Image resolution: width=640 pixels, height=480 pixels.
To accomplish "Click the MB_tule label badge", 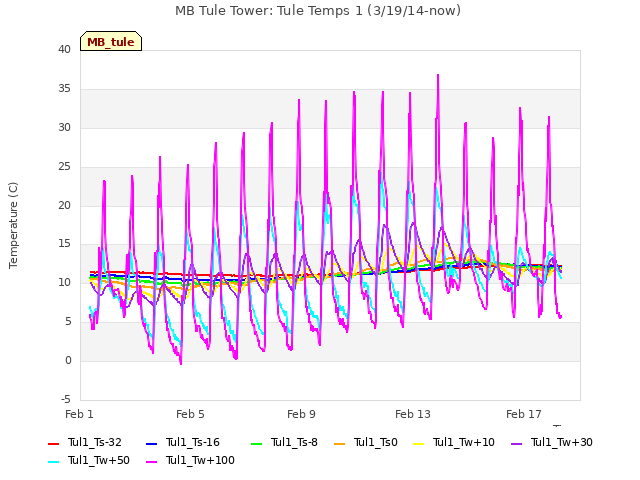I will coord(111,42).
